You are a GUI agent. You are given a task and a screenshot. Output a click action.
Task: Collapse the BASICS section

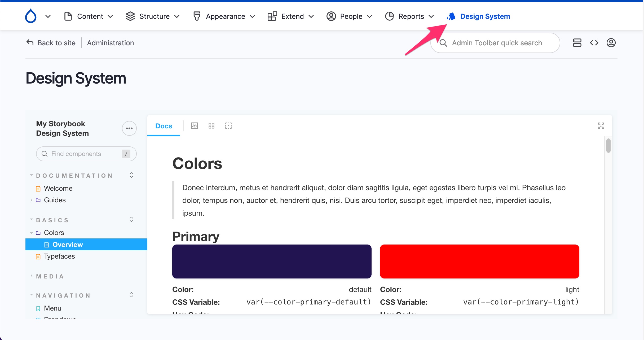(x=32, y=220)
